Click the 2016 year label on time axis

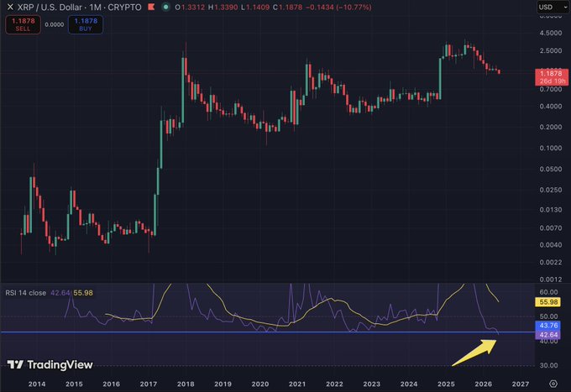111,384
